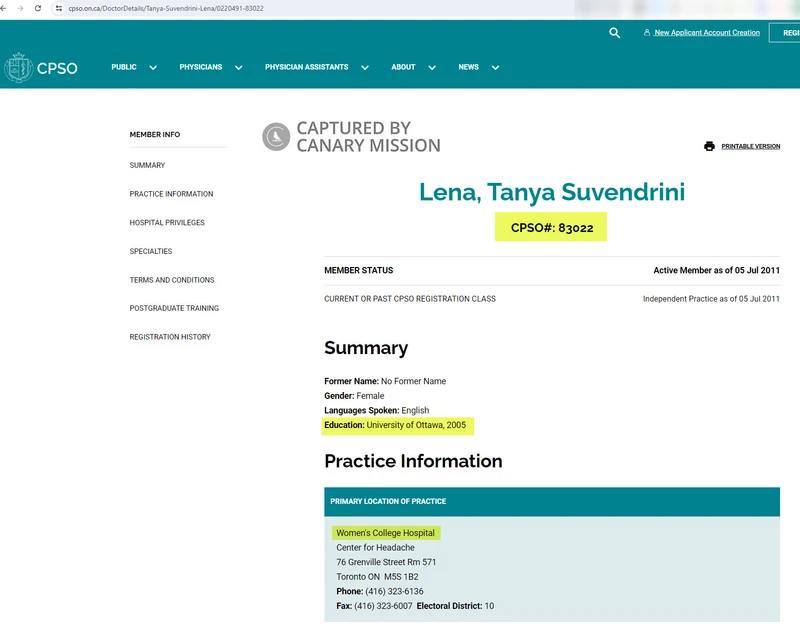
Task: Open the Physician Assistants menu
Action: (x=307, y=67)
